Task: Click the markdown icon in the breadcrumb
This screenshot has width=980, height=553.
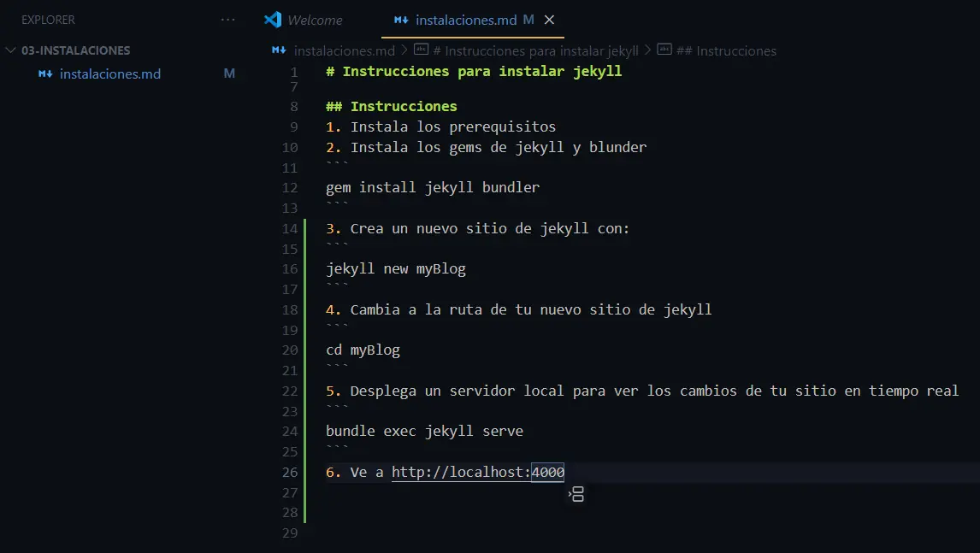Action: [x=279, y=50]
